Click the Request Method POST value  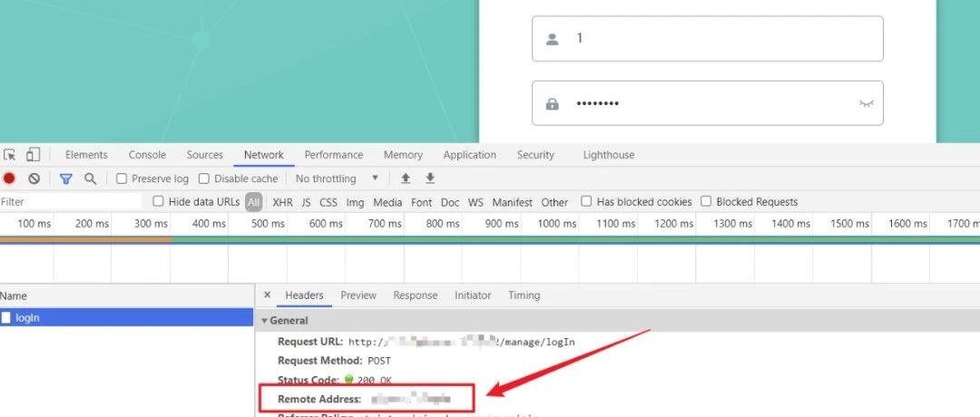click(379, 361)
